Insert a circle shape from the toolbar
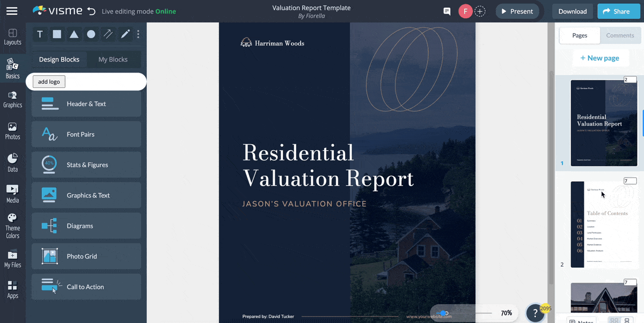The image size is (644, 323). (x=91, y=34)
